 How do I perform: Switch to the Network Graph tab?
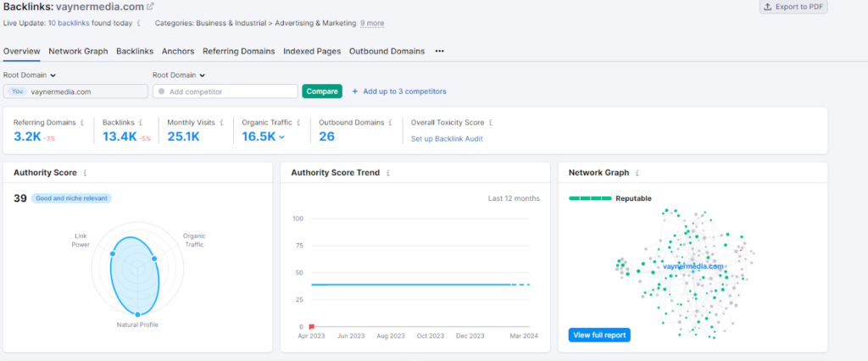tap(78, 51)
